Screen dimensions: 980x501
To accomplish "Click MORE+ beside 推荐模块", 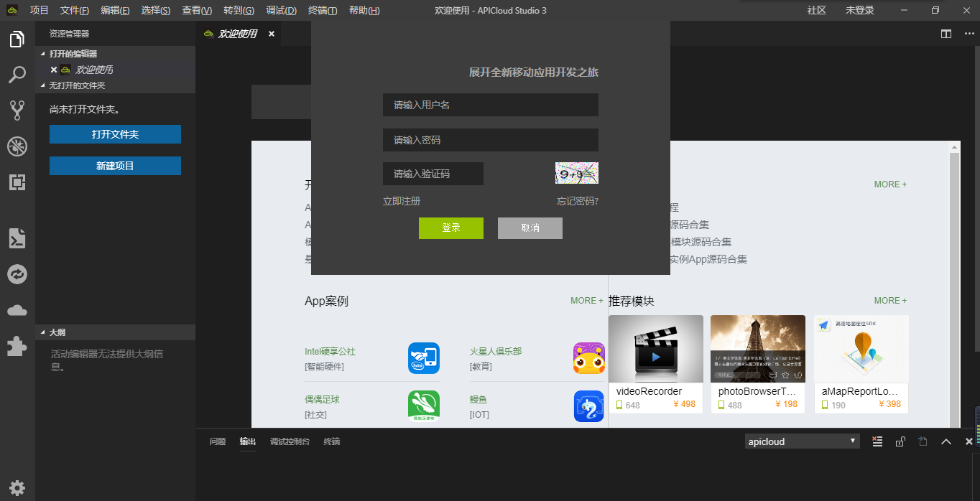I will [x=891, y=301].
